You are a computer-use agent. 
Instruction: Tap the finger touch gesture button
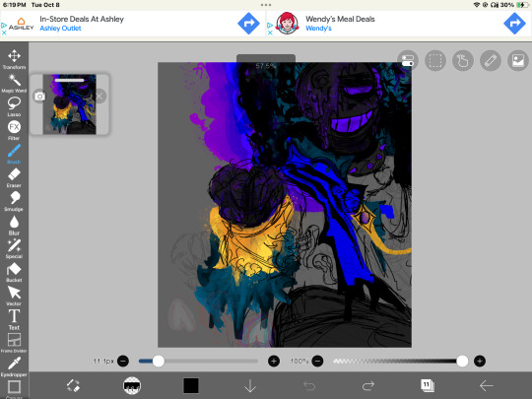pos(463,61)
